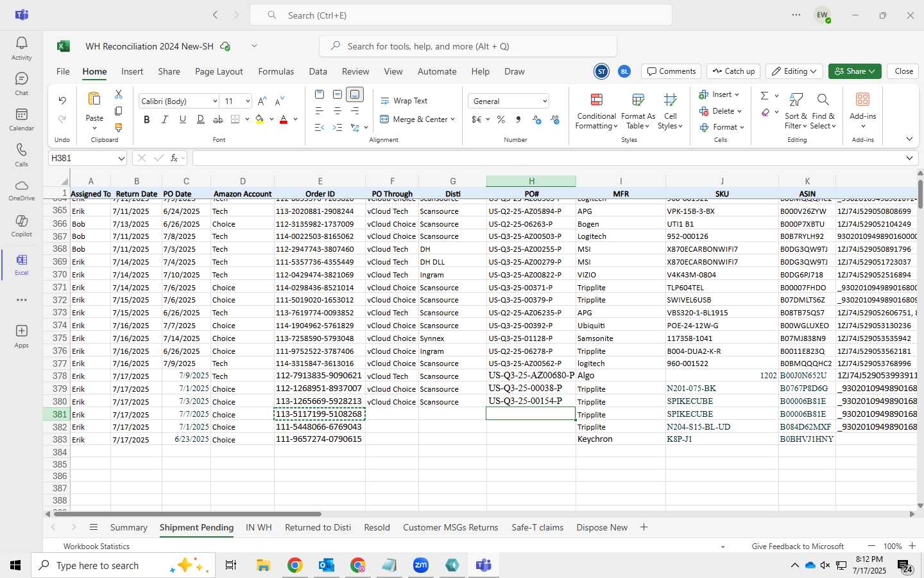The height and width of the screenshot is (578, 924).
Task: Click Increase Indent icon
Action: [x=338, y=128]
